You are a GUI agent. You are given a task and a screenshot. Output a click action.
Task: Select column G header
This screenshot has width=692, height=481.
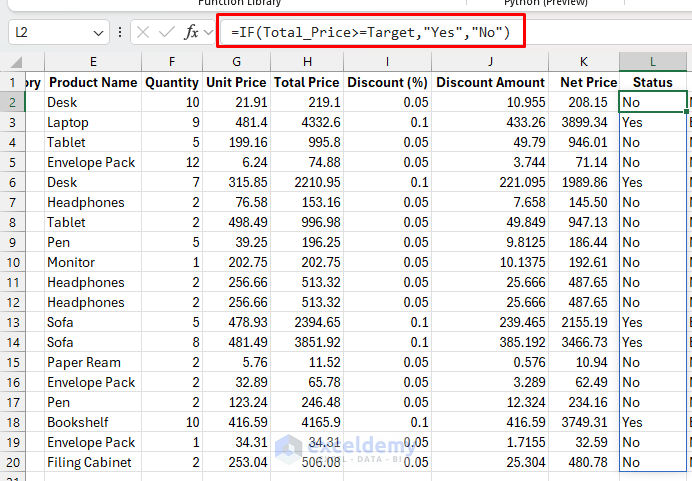click(237, 62)
